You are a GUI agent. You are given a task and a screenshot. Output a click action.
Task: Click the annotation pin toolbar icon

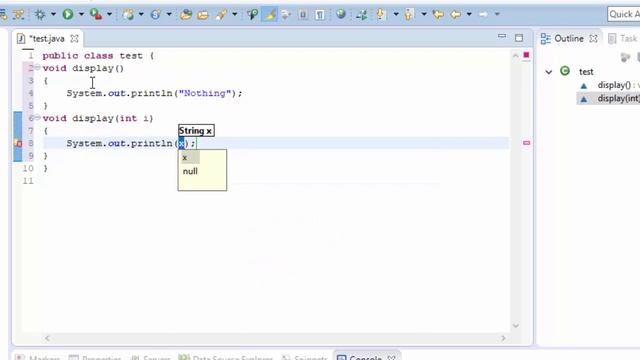253,15
